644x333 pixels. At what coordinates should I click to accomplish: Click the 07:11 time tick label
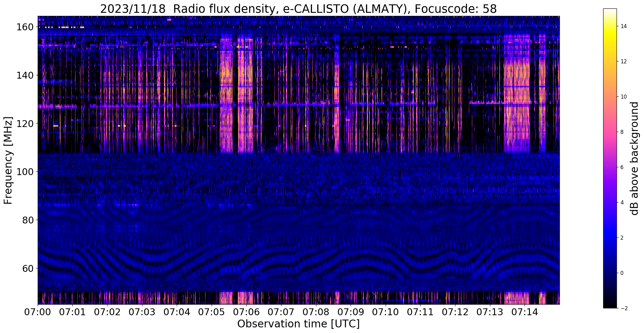421,312
